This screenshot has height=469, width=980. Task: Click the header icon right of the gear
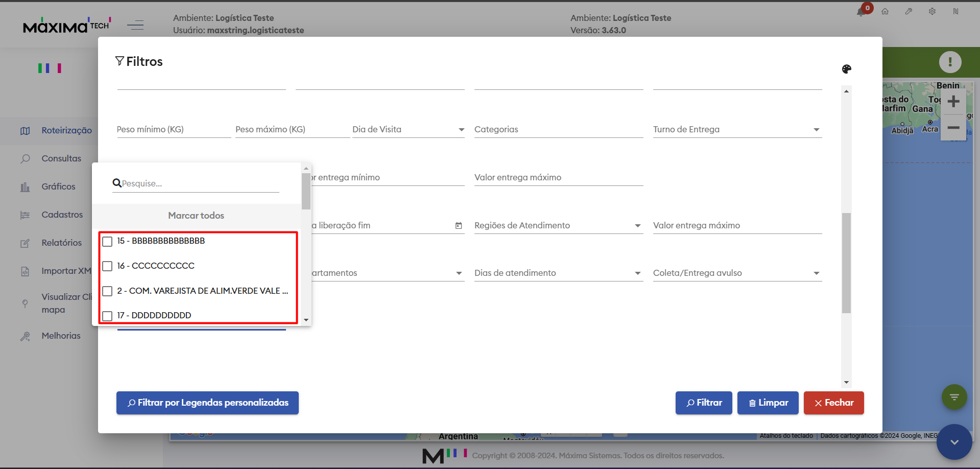click(955, 11)
